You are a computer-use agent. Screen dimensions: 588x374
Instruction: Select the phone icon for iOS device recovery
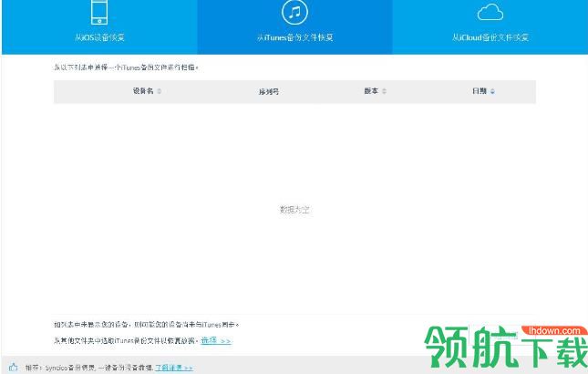pyautogui.click(x=99, y=12)
